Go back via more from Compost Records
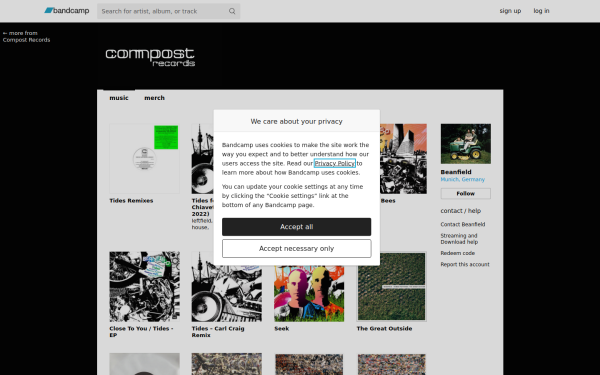Image resolution: width=600 pixels, height=375 pixels. coord(26,36)
